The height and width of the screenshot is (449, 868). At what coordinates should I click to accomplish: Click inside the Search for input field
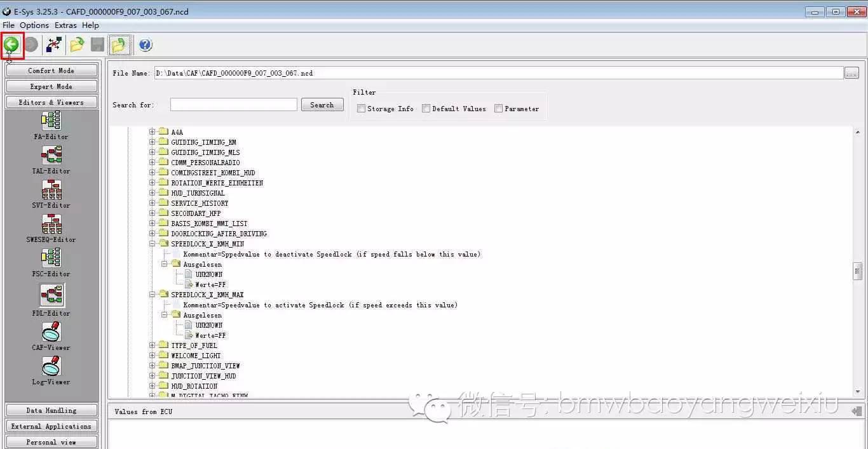click(234, 105)
